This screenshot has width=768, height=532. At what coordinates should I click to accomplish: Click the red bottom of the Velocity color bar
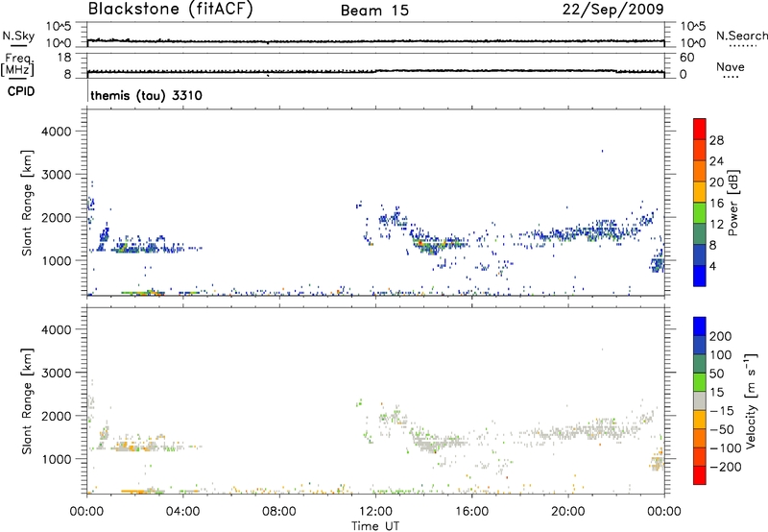(x=700, y=475)
